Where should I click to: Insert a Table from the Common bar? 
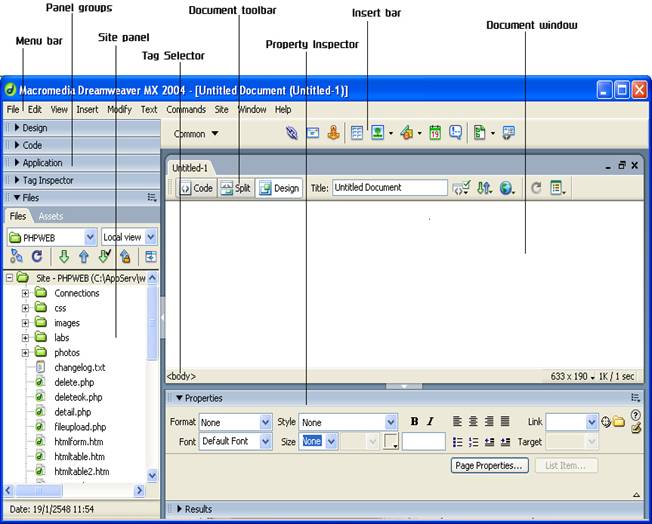pos(357,133)
